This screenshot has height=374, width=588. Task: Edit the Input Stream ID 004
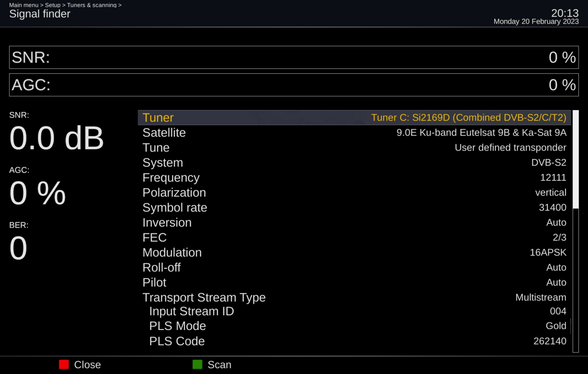354,311
